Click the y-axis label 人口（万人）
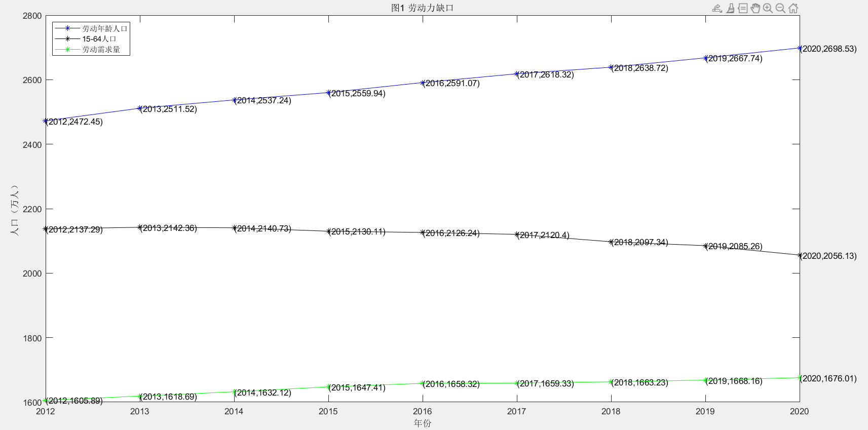Screen dimensions: 868x430 [x=15, y=209]
